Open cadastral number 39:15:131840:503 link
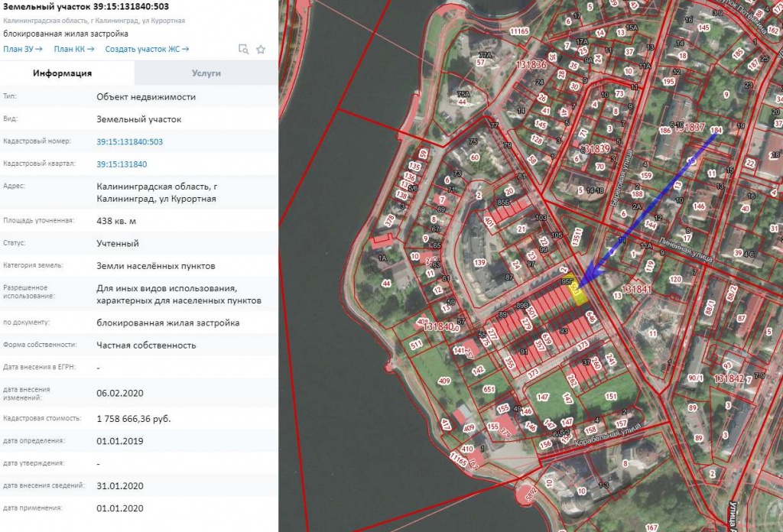Screen dimensions: 783x532 [x=129, y=141]
